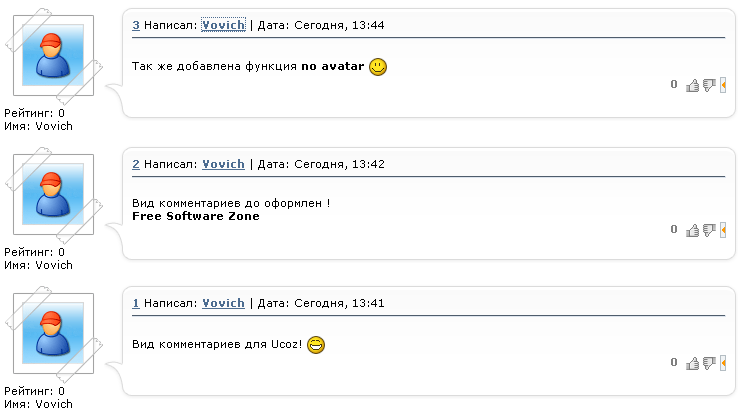Screen dimensions: 744x413
Task: Thumbs up comment 3 about no avatar
Action: pos(693,85)
